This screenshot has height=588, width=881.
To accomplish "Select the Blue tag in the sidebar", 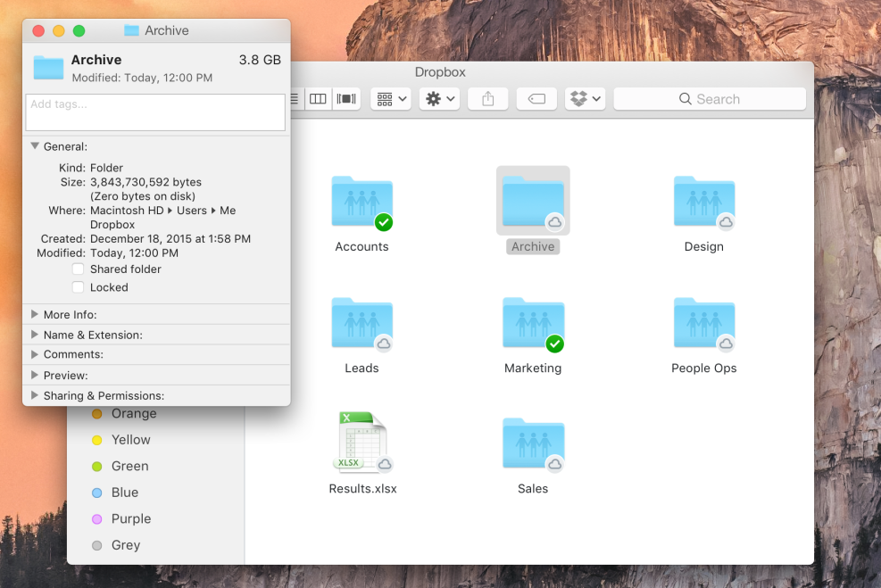I will point(130,492).
